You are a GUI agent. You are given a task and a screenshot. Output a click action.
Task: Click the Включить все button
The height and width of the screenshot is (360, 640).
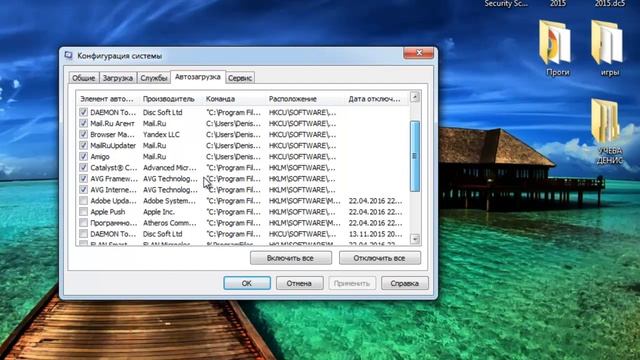pyautogui.click(x=291, y=258)
